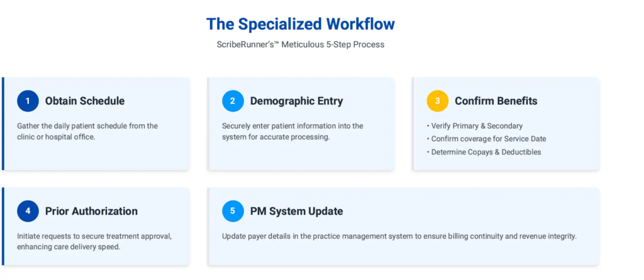Click the step 1 number circle
644x280 pixels.
tap(28, 101)
